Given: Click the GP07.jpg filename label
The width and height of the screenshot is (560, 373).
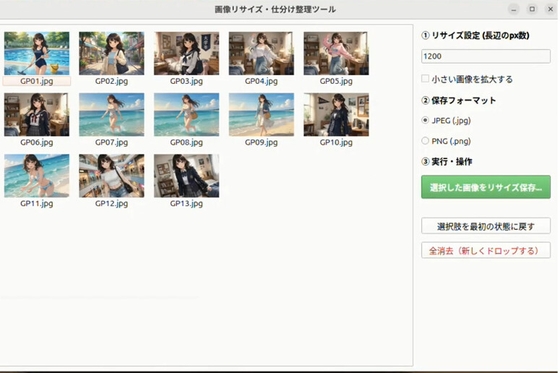Looking at the screenshot, I should click(111, 142).
